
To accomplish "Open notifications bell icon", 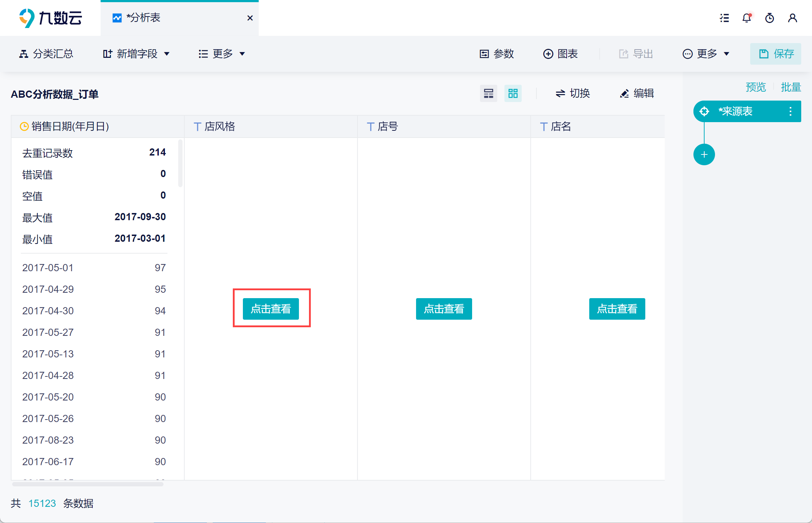I will tap(747, 18).
